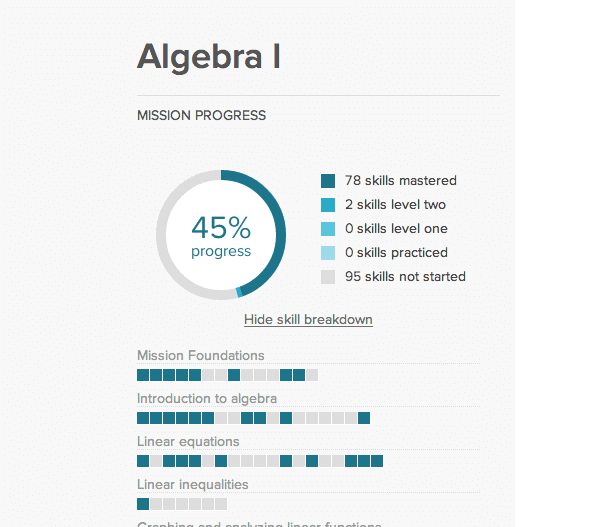
Task: Go to the Linear equations section heading
Action: pos(188,442)
